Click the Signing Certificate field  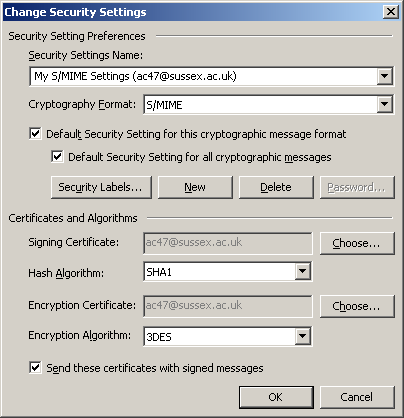tap(228, 243)
